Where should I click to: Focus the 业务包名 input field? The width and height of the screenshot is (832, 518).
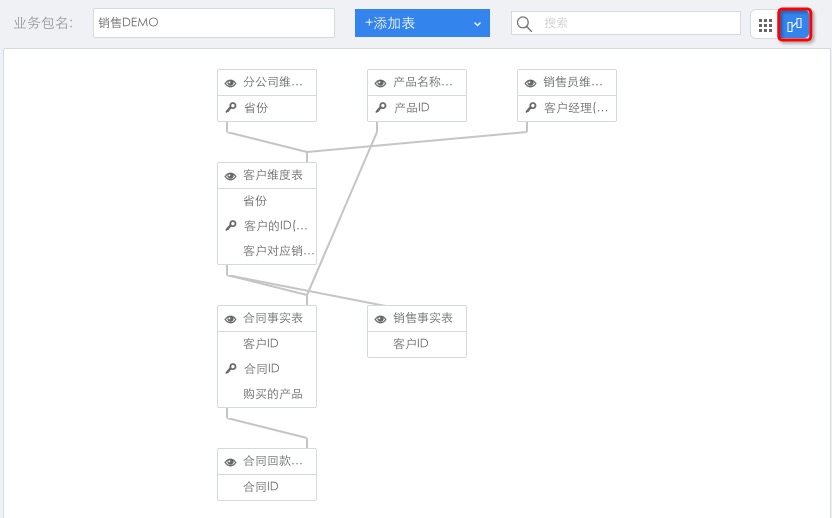pyautogui.click(x=214, y=23)
